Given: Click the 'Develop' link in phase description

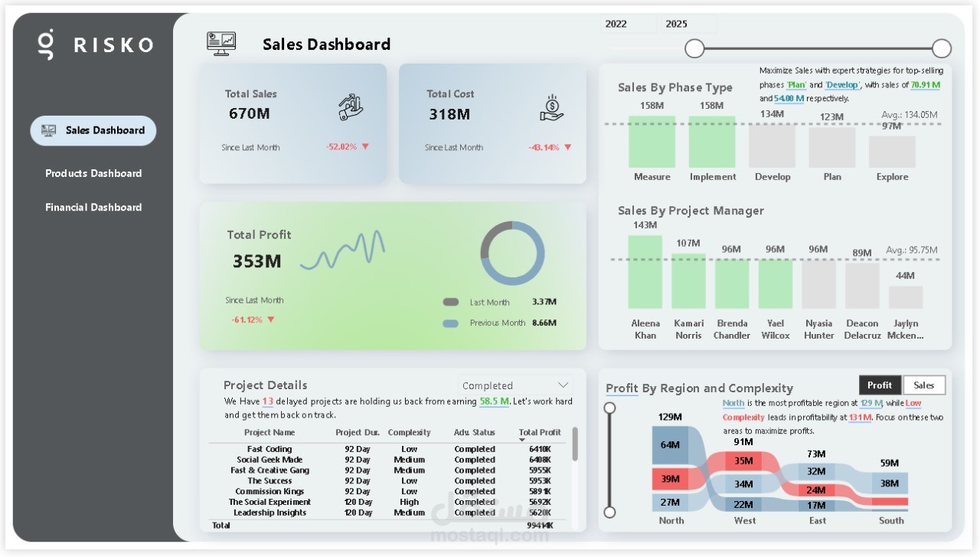Looking at the screenshot, I should pyautogui.click(x=843, y=85).
